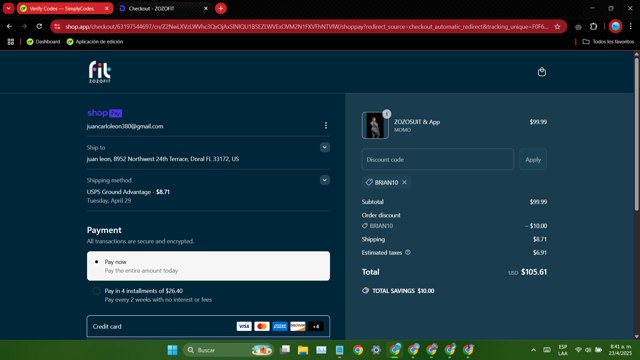
Task: Open the Chrome three-dot menu
Action: tap(631, 27)
